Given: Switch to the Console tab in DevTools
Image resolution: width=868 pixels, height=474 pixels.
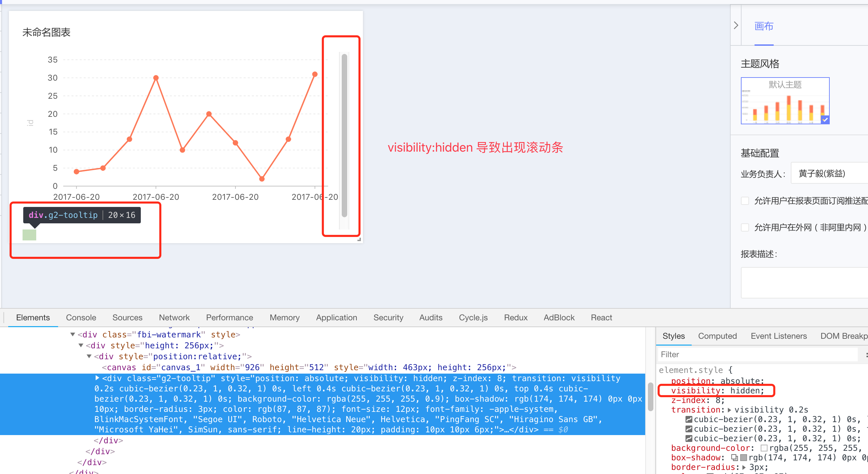Looking at the screenshot, I should (x=81, y=318).
